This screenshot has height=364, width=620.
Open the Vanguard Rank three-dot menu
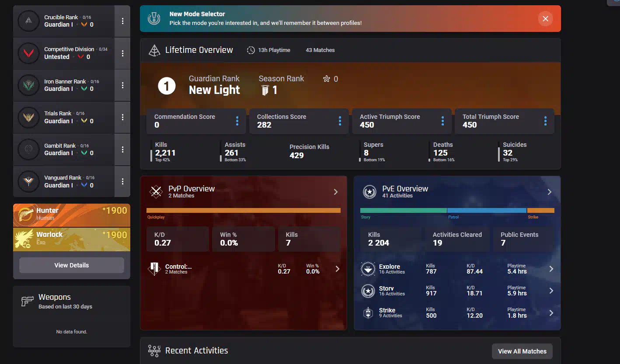pyautogui.click(x=122, y=181)
